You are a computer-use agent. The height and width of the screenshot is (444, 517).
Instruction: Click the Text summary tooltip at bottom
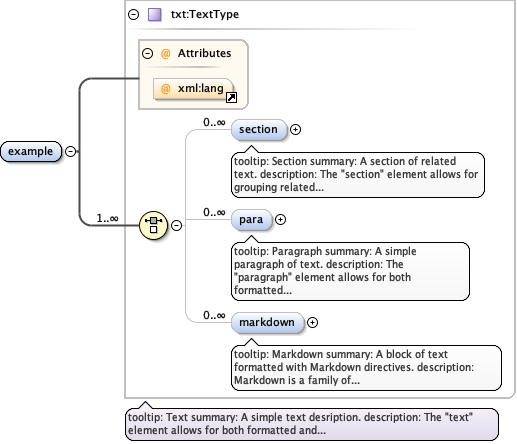coord(312,424)
